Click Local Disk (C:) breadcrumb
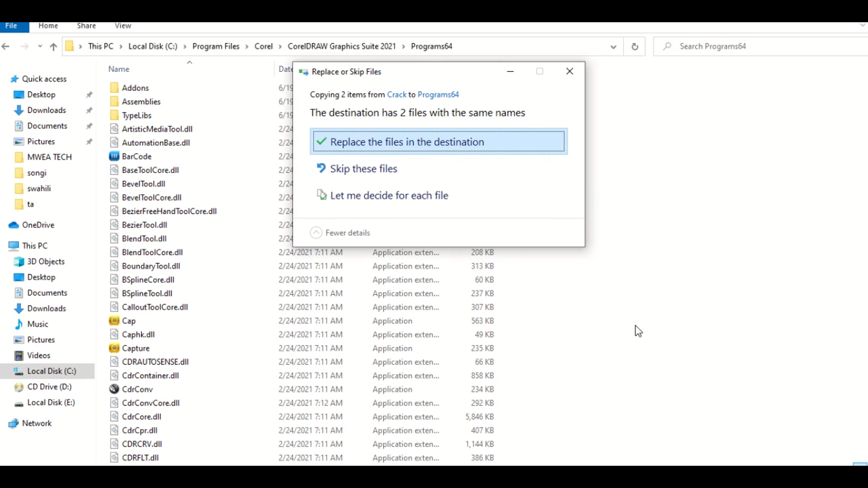This screenshot has height=488, width=868. coord(153,46)
